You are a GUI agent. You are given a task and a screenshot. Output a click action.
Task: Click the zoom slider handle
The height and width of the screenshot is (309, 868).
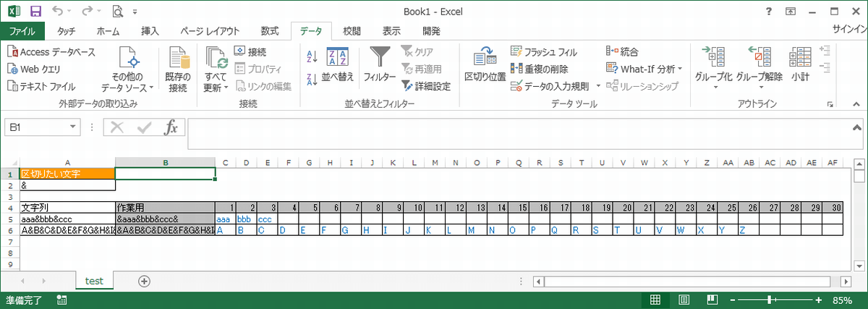pos(768,300)
